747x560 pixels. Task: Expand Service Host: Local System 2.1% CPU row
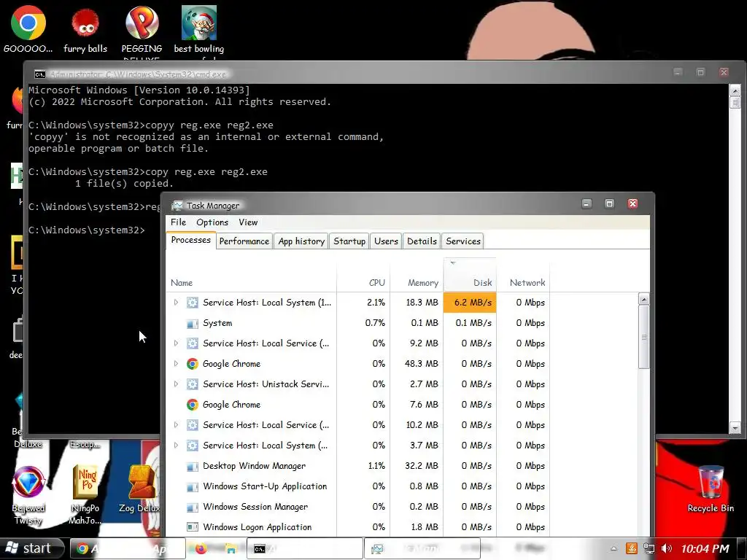pyautogui.click(x=176, y=303)
